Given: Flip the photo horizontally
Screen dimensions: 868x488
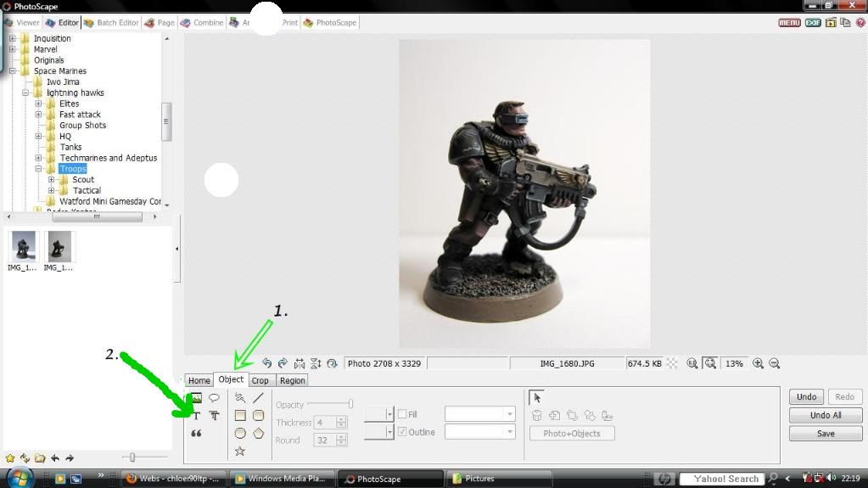Looking at the screenshot, I should (x=300, y=363).
